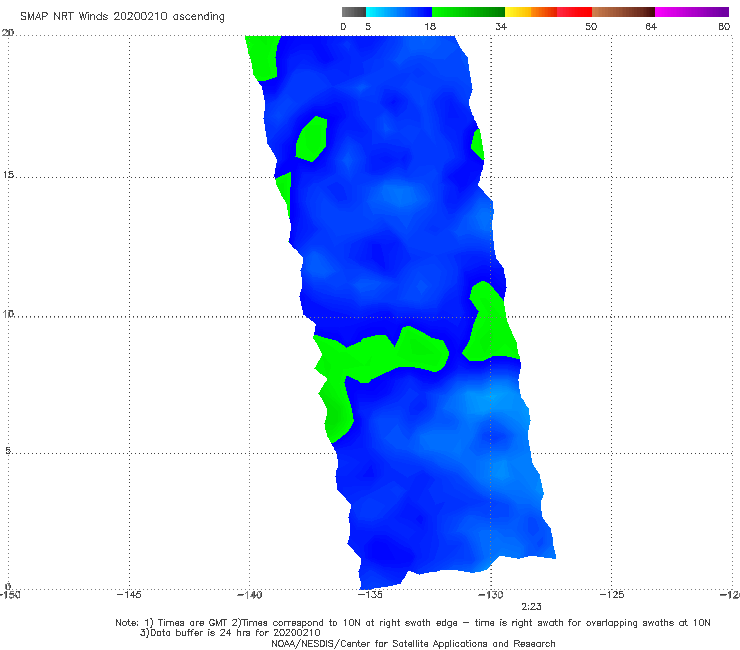Screen dimensions: 740x650
Task: Click the latitude label '15'
Action: point(8,175)
